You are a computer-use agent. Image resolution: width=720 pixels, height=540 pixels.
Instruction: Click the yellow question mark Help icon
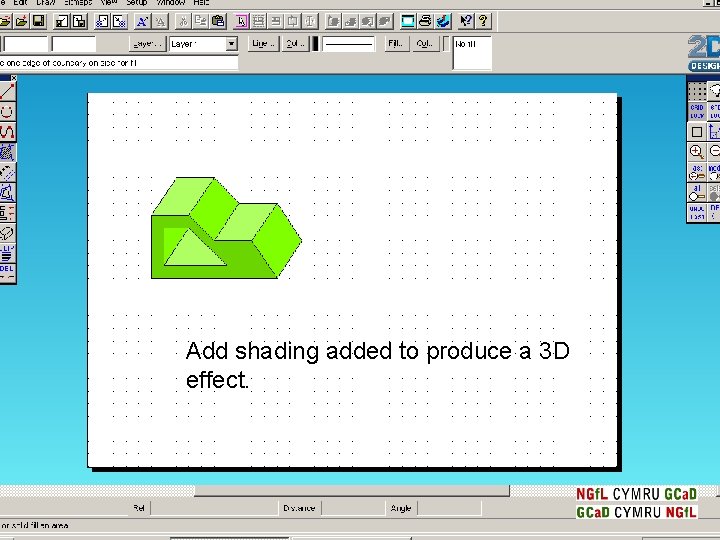tap(483, 21)
